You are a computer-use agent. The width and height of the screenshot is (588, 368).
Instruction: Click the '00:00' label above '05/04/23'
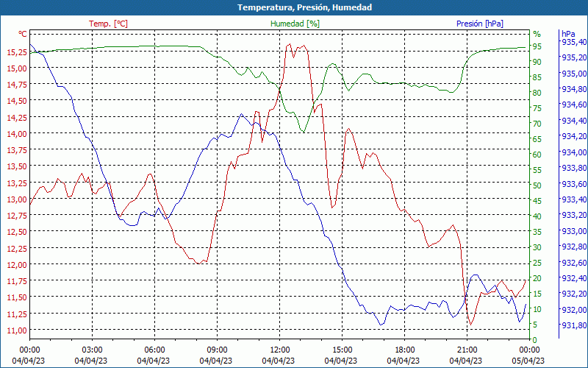click(x=529, y=350)
